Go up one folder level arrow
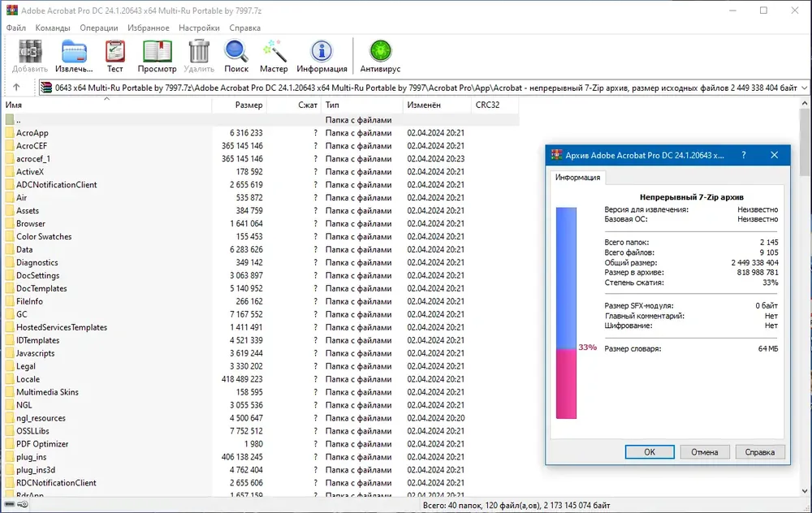 (x=16, y=88)
